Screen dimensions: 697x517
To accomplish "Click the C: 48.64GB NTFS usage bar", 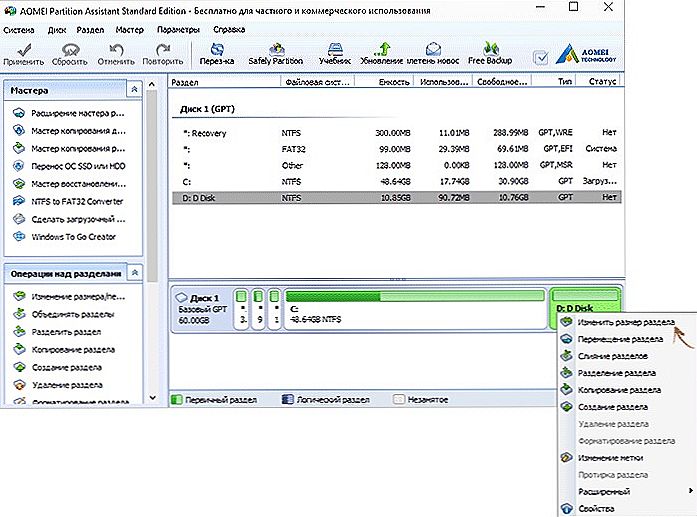I will pos(415,296).
